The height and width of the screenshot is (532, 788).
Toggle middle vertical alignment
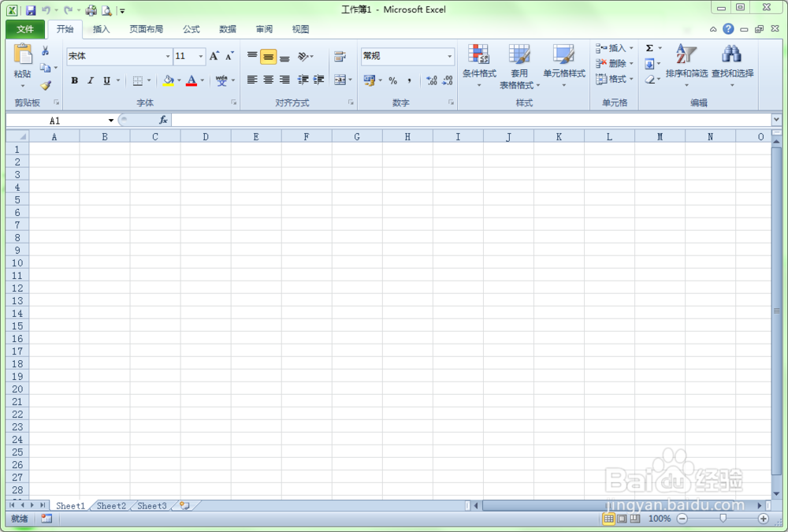tap(269, 56)
